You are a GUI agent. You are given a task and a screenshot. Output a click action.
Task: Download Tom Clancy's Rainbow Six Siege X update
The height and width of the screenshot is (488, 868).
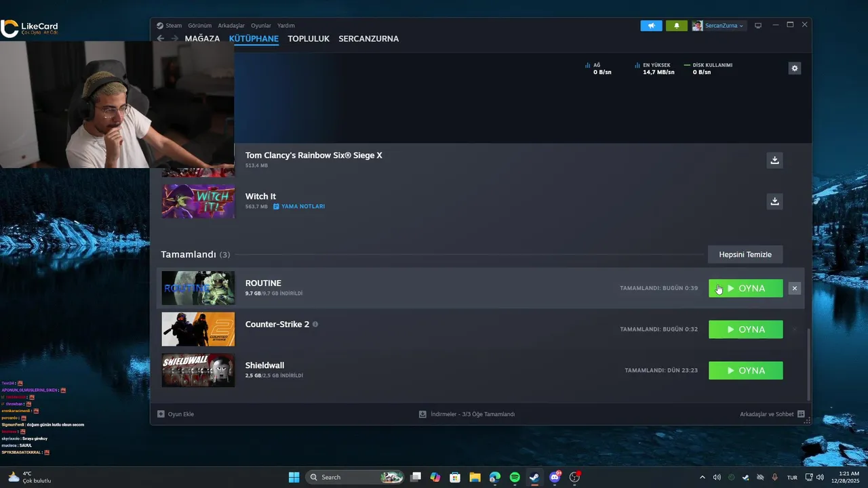click(x=774, y=160)
